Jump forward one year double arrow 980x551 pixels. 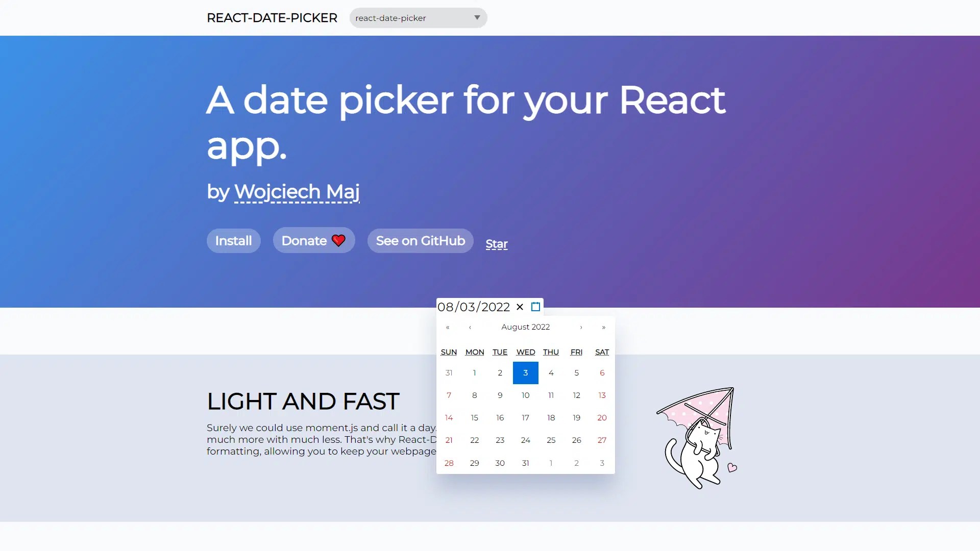point(603,327)
